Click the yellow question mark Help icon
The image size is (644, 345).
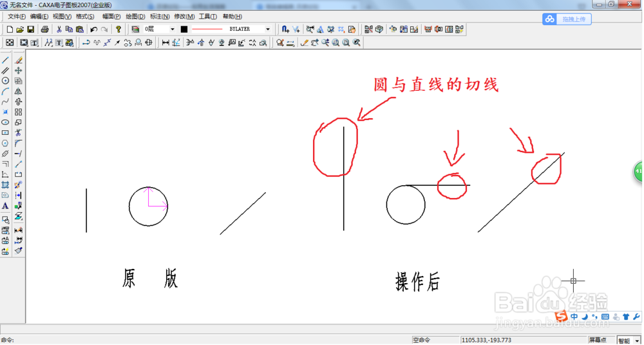pos(118,29)
